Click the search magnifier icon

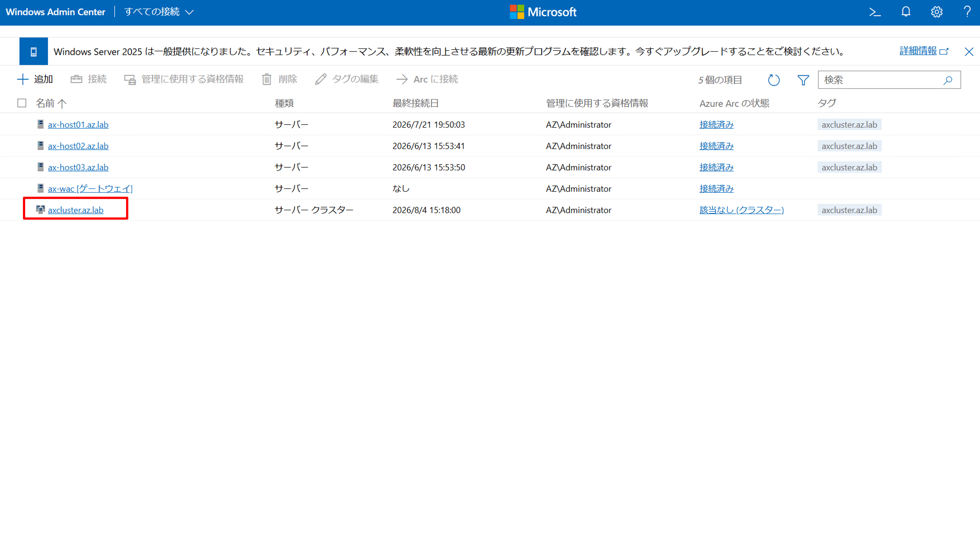tap(948, 80)
